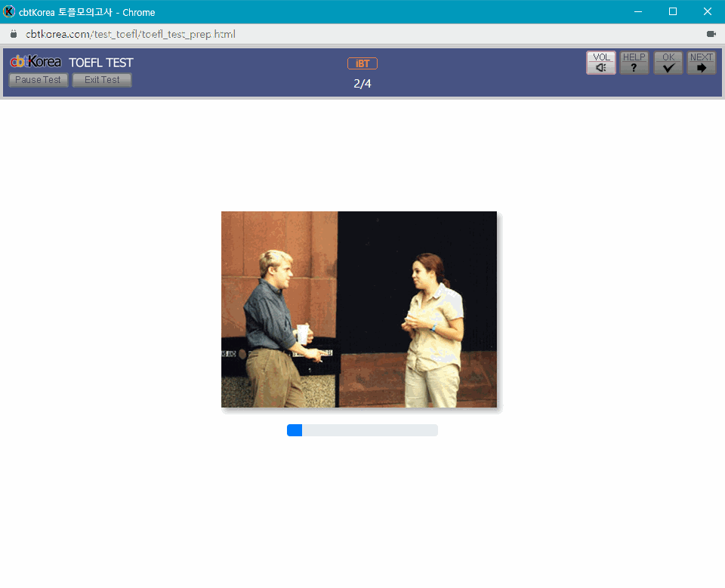The image size is (725, 588).
Task: Open the VOL volume control
Action: 600,63
